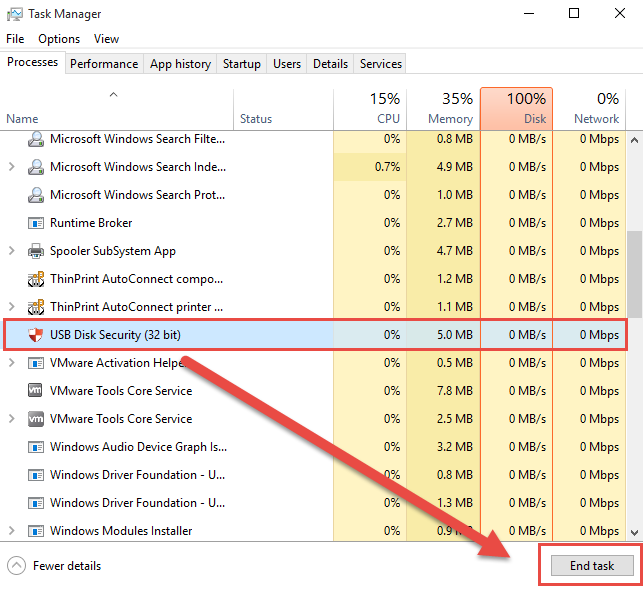Click the VMware Activation Helper icon
Screen dimensions: 643x590
(36, 363)
